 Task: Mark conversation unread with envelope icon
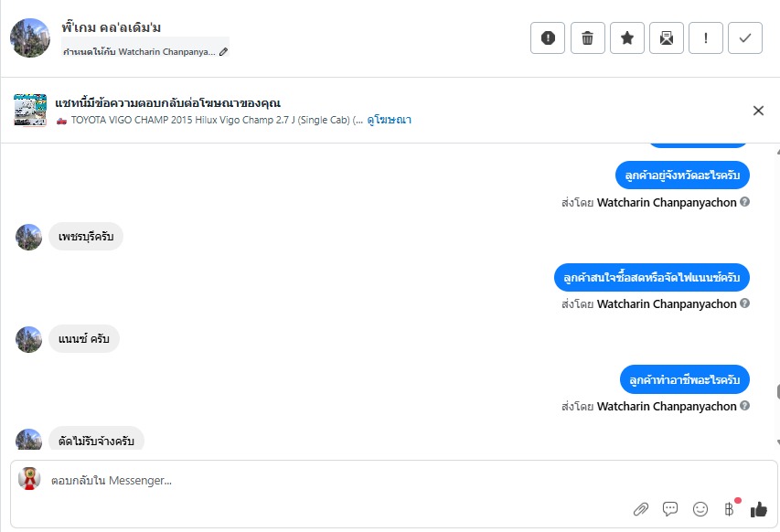tap(667, 38)
